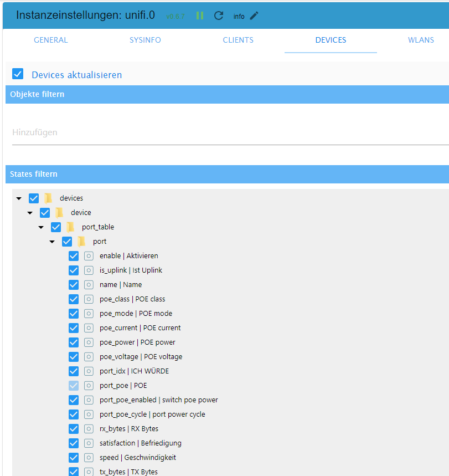Image resolution: width=449 pixels, height=476 pixels.
Task: Select the poe_class | POE class row
Action: pyautogui.click(x=132, y=299)
